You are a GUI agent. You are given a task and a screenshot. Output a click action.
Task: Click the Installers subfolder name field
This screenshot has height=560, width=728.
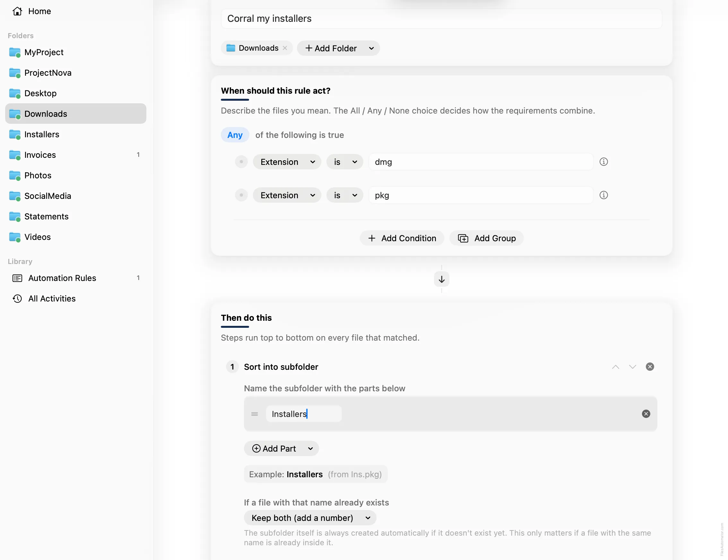tap(304, 414)
